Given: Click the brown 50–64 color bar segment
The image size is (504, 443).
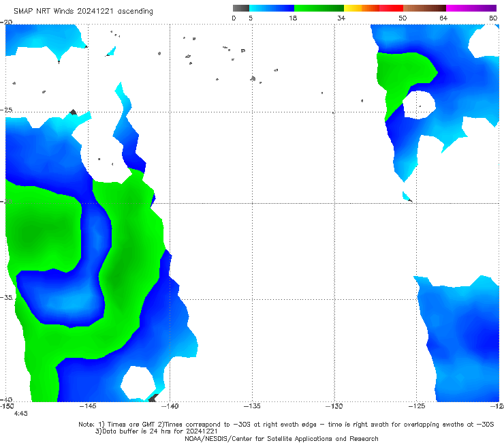Looking at the screenshot, I should 424,8.
